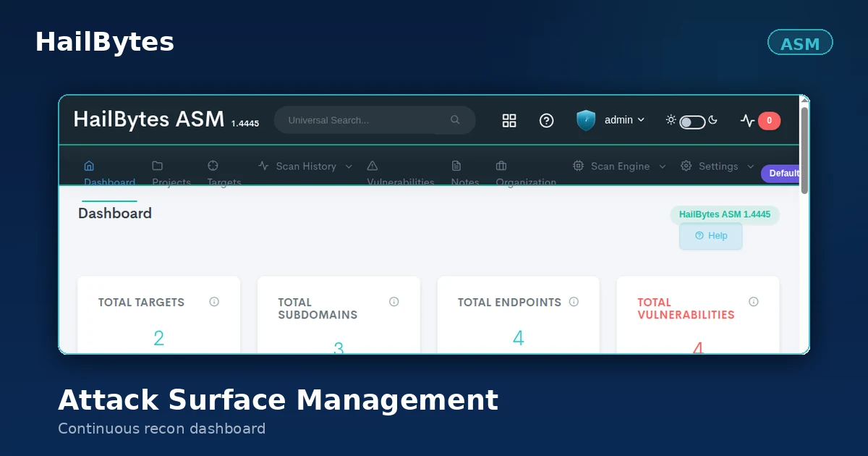This screenshot has width=868, height=456.
Task: Show info for Total Targets card
Action: (x=214, y=302)
